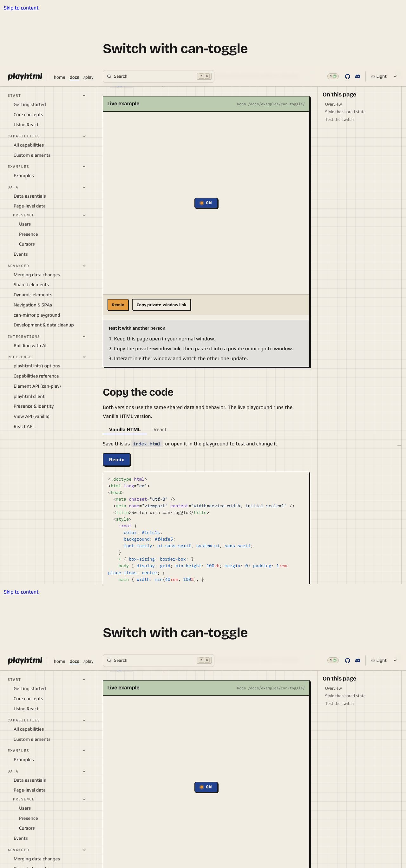The height and width of the screenshot is (868, 406).
Task: Click the Test it with another person heading
Action: [x=136, y=328]
